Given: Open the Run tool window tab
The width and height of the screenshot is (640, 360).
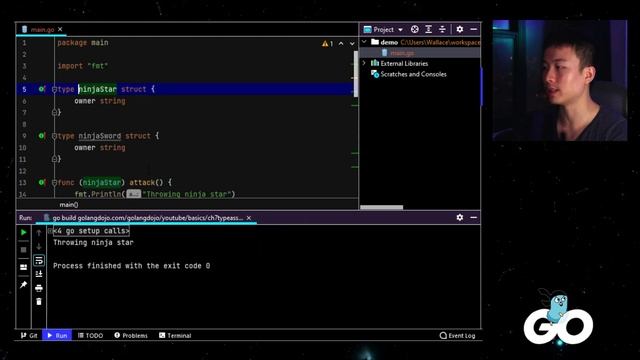Looking at the screenshot, I should pos(57,336).
